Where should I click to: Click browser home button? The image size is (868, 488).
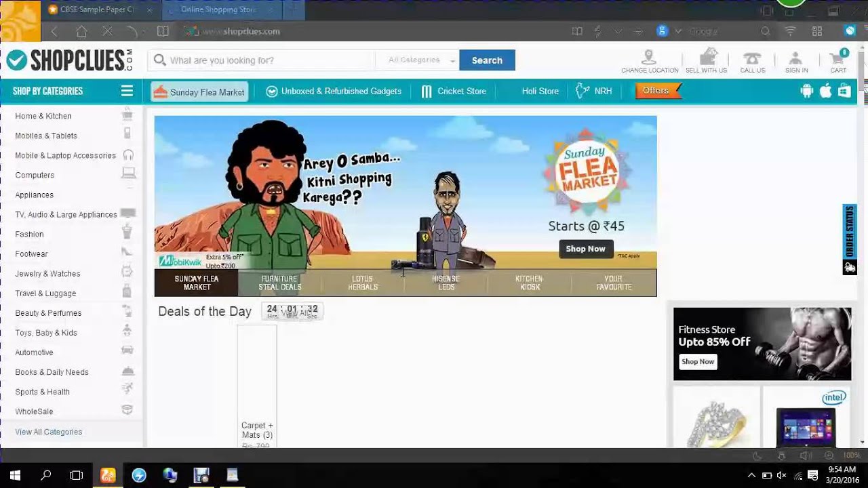pyautogui.click(x=81, y=31)
